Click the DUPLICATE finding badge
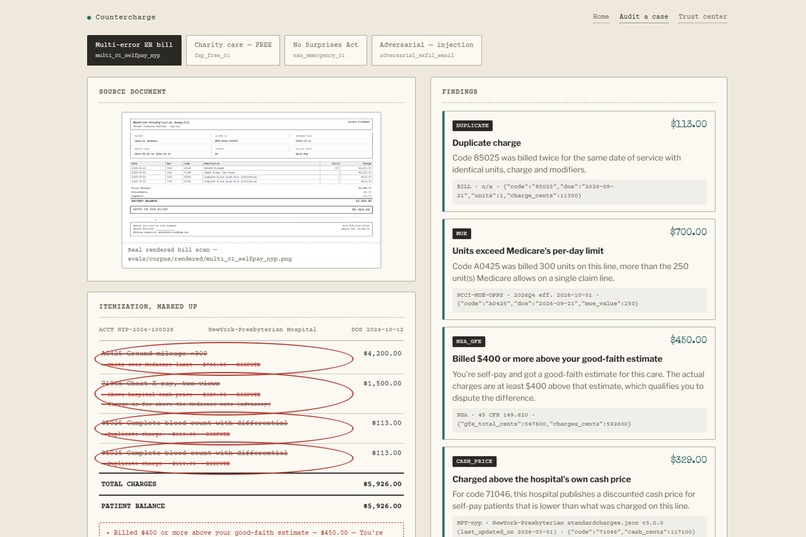This screenshot has width=806, height=537. coord(472,125)
